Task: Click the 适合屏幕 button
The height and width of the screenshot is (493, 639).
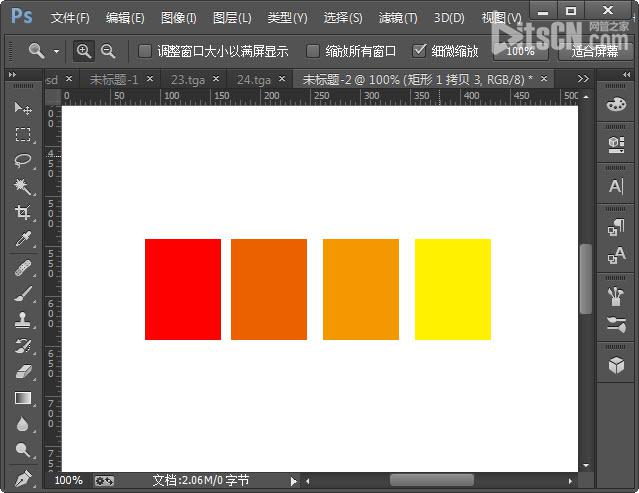Action: pyautogui.click(x=595, y=51)
